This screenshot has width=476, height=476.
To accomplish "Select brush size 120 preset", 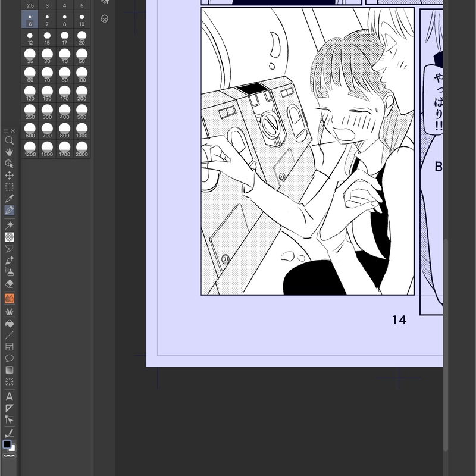I will pyautogui.click(x=30, y=93).
